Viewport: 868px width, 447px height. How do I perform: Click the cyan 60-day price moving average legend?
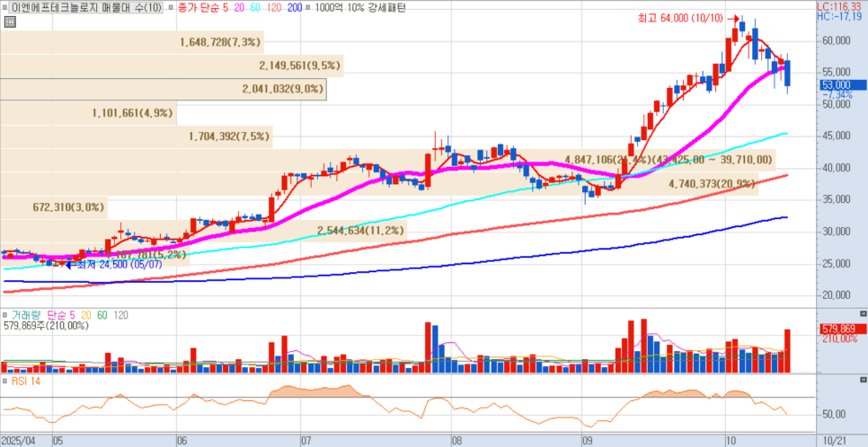pos(255,9)
